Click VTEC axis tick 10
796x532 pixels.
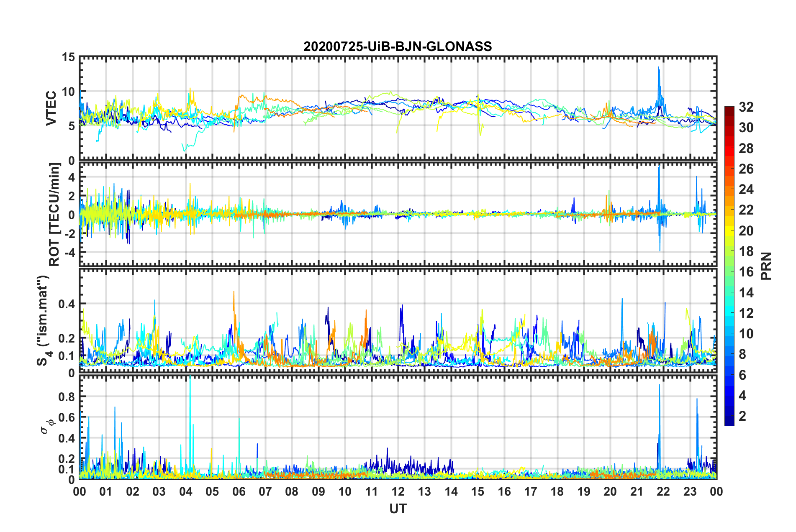tap(68, 91)
